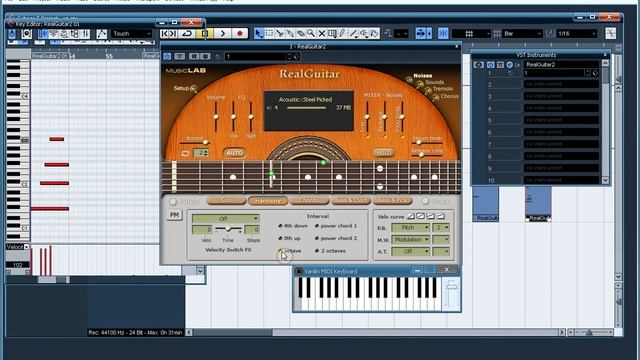
Task: Select the Erase tool
Action: pos(301,33)
